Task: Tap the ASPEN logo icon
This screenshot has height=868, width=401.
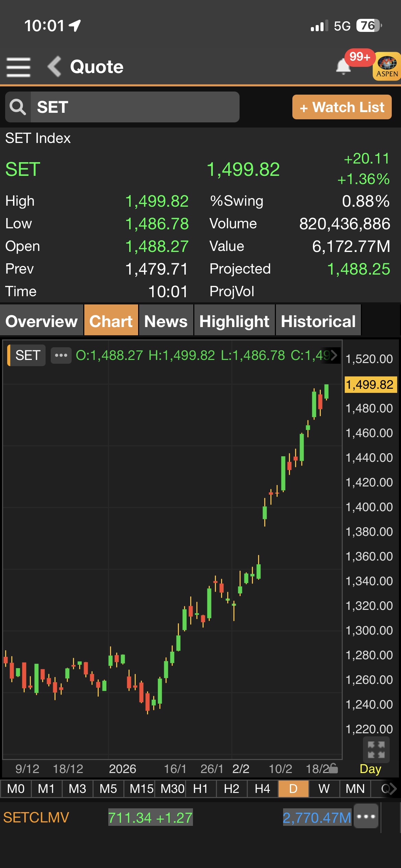Action: (x=387, y=67)
